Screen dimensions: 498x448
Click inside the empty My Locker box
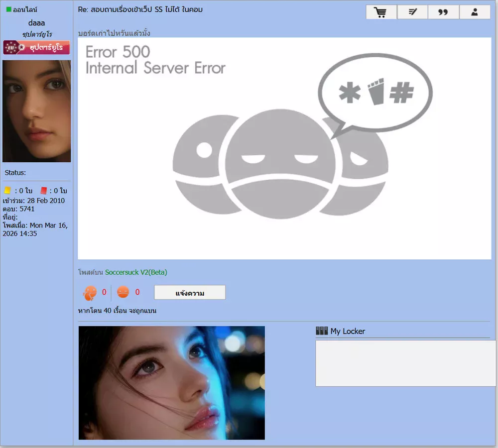pos(405,363)
